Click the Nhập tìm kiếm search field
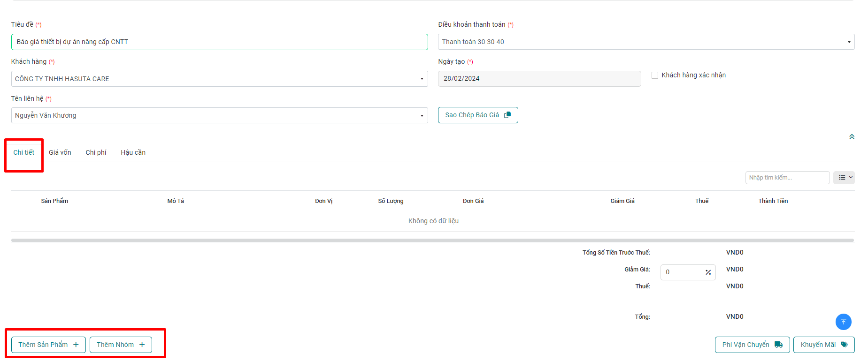Viewport: 868px width, 361px height. [787, 178]
